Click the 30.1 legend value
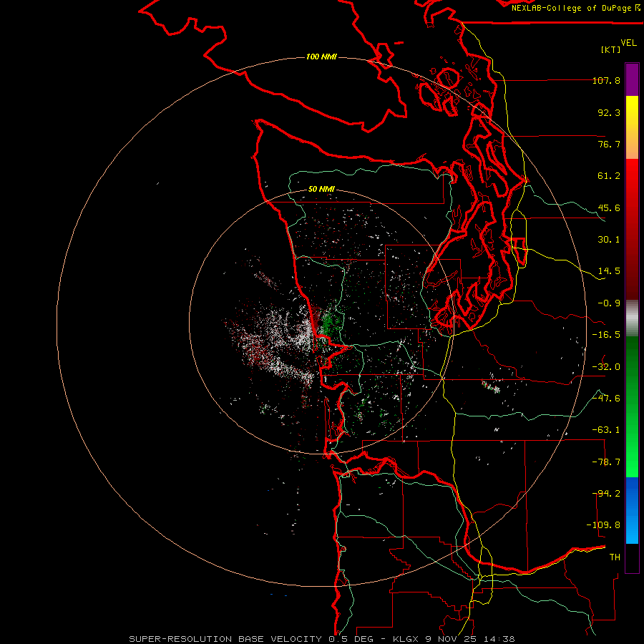The width and height of the screenshot is (644, 644). pos(609,240)
